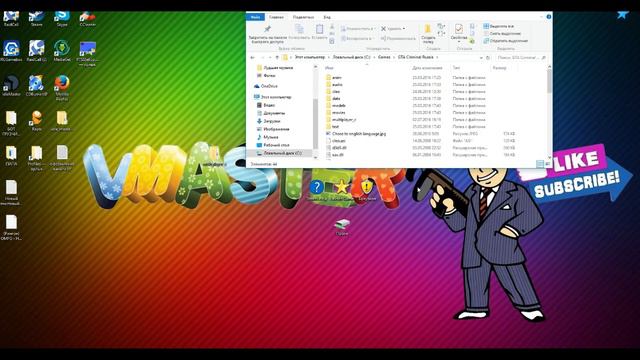Sort by the Дата изменения column header
Screen dimensions: 640x360
[x=427, y=68]
